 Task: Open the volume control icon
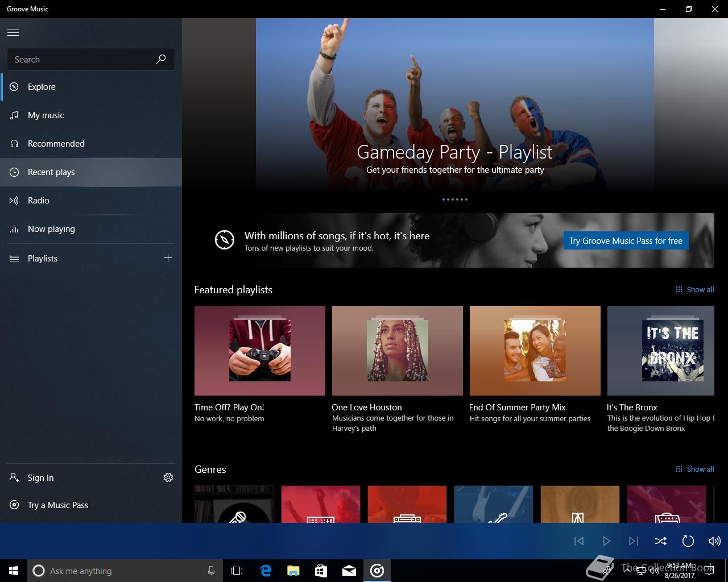[715, 541]
